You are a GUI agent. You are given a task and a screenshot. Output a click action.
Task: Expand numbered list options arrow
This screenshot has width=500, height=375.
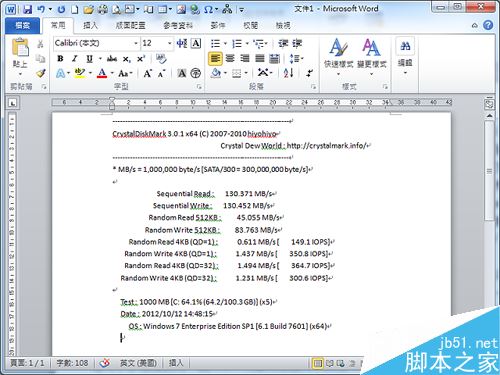(247, 43)
